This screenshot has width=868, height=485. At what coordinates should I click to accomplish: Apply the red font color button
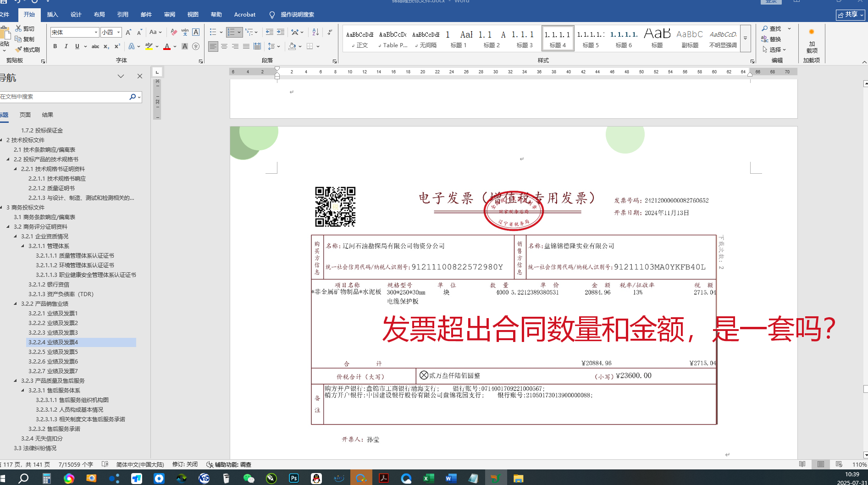pos(167,46)
